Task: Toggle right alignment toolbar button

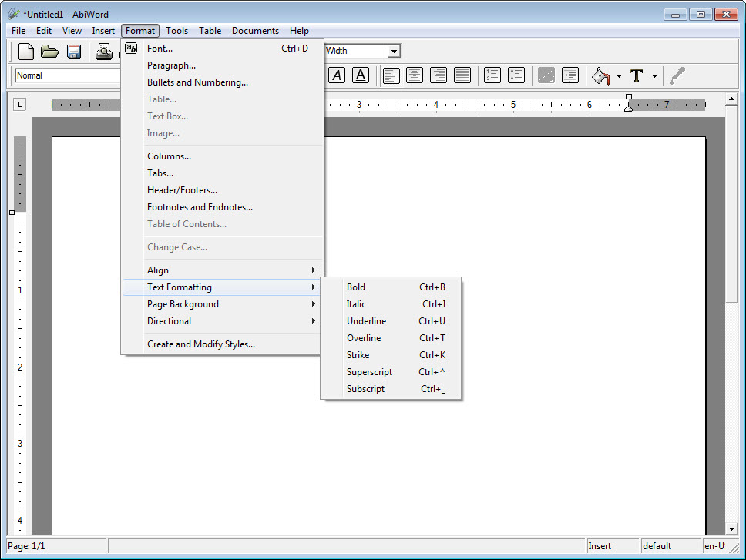Action: point(439,75)
